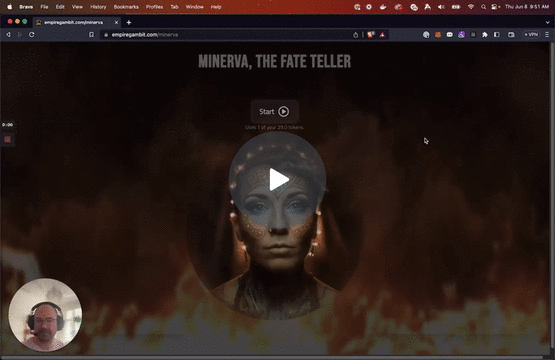Open a new tab with the plus button
The image size is (555, 360).
[129, 22]
